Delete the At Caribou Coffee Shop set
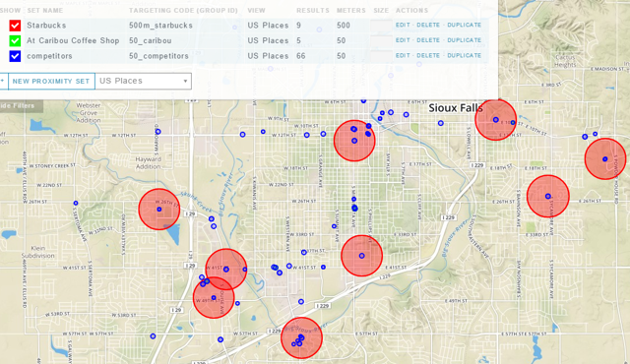Viewport: 630px width, 364px height. [428, 40]
